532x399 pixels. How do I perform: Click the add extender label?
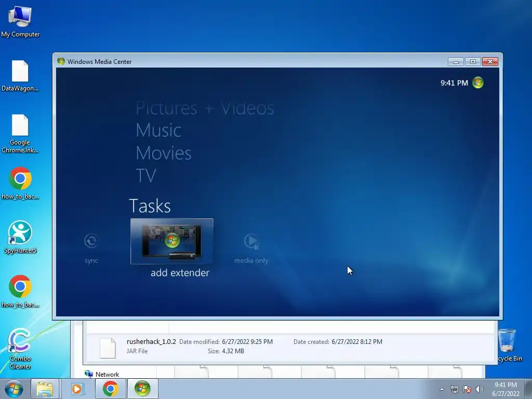tap(180, 273)
